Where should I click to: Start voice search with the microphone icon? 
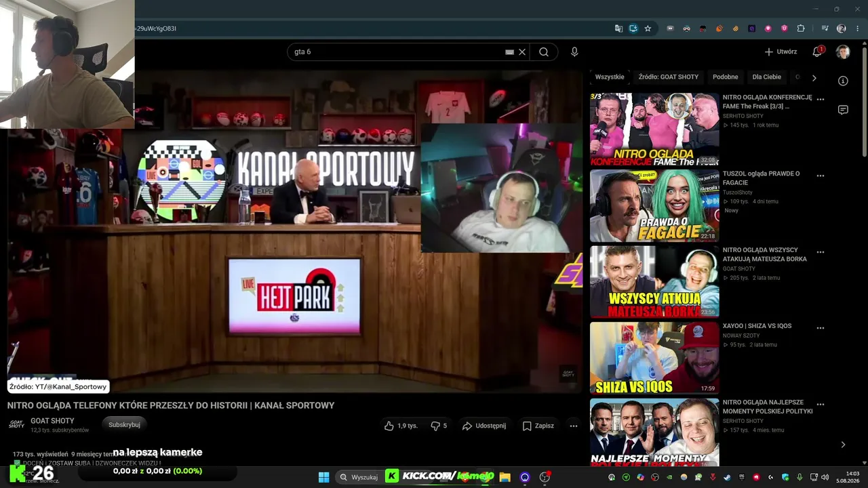pyautogui.click(x=574, y=52)
